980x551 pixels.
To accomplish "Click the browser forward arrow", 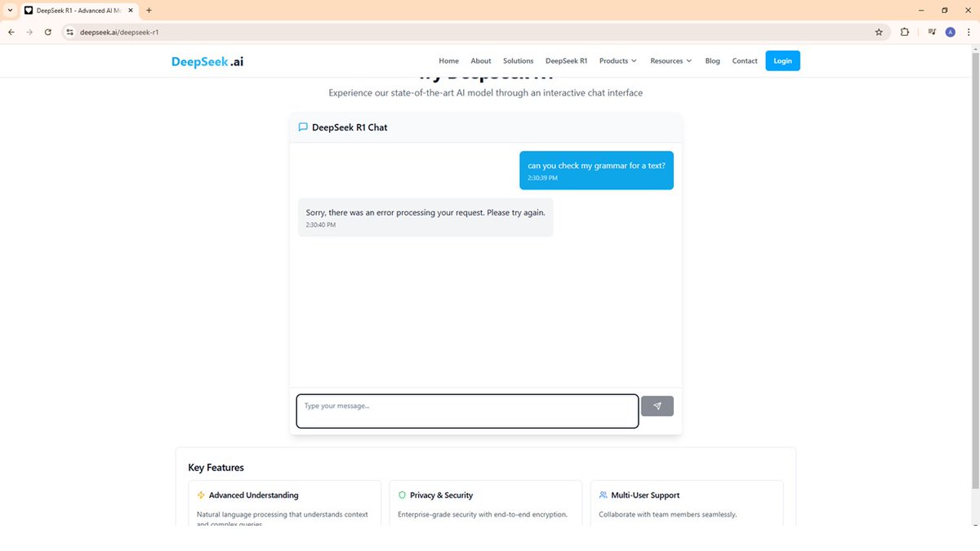I will click(x=29, y=32).
